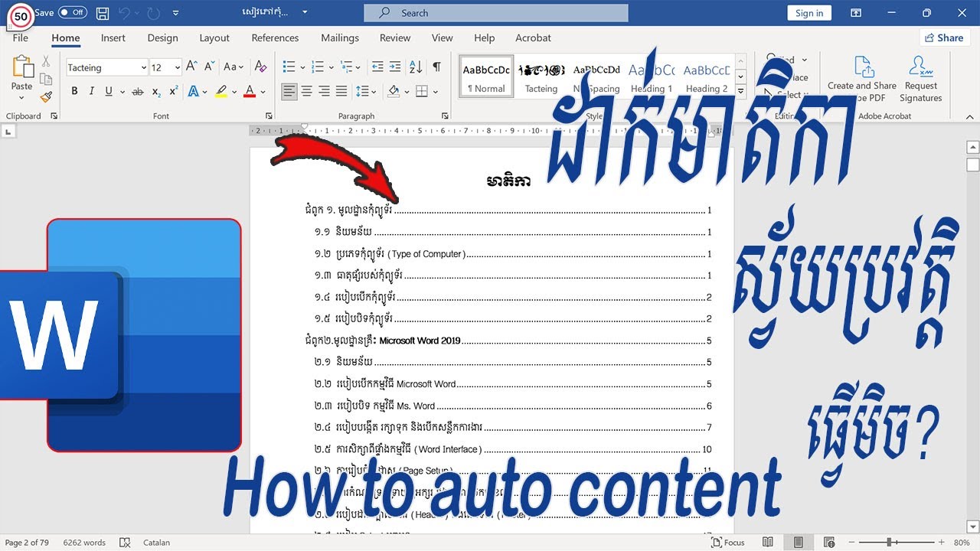The image size is (980, 551).
Task: Center align the text
Action: 307,92
